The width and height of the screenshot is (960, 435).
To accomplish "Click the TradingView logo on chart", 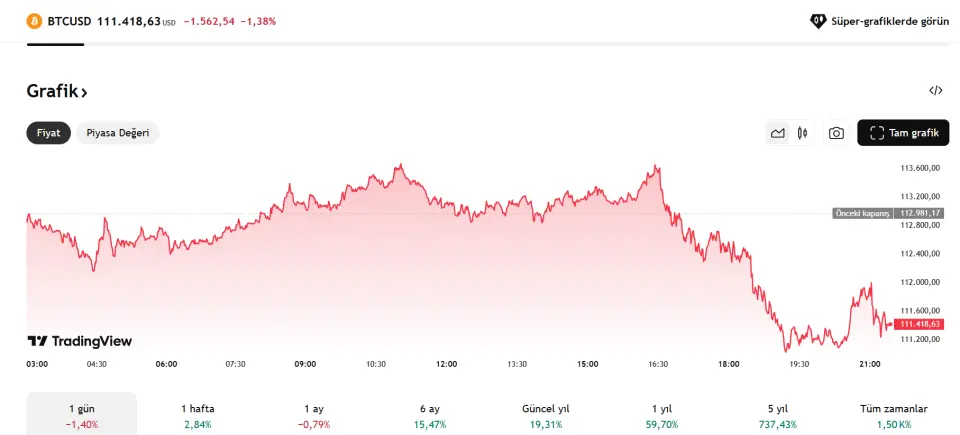I will point(80,341).
